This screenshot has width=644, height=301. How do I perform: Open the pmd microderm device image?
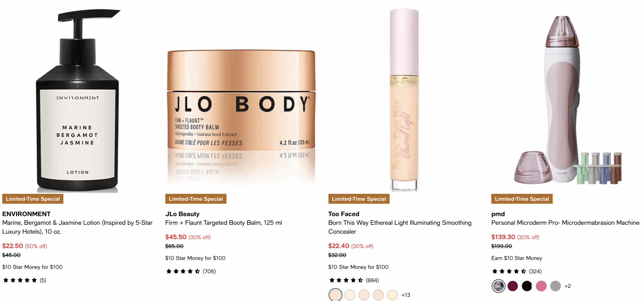[567, 100]
